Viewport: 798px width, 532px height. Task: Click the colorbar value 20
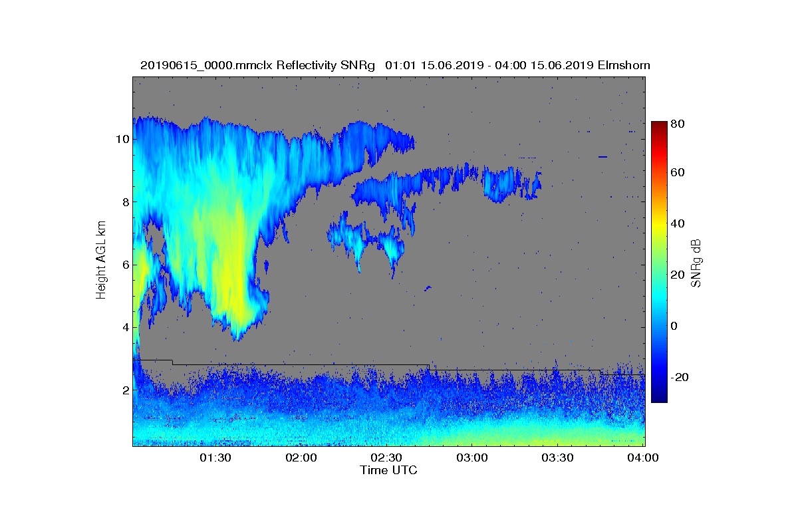(678, 275)
